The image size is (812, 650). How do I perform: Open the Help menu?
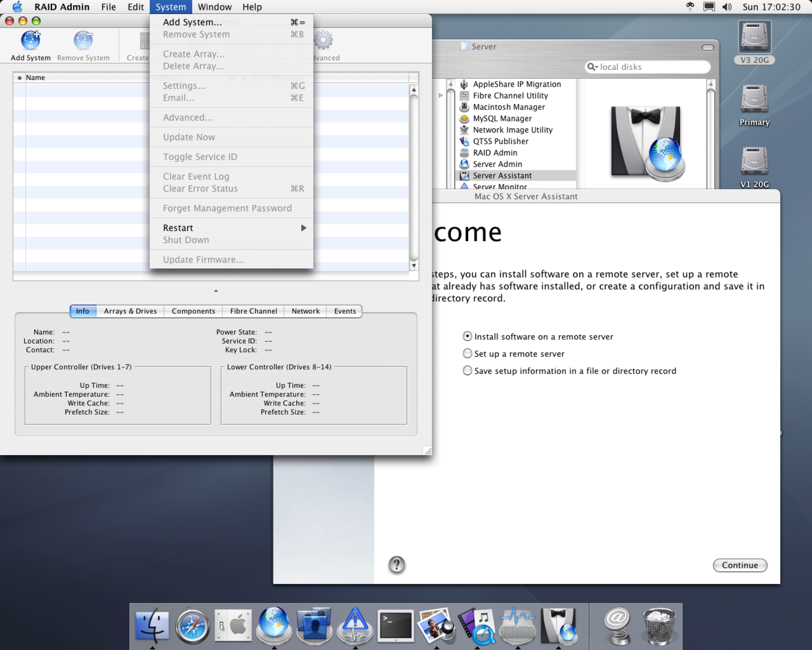point(252,7)
